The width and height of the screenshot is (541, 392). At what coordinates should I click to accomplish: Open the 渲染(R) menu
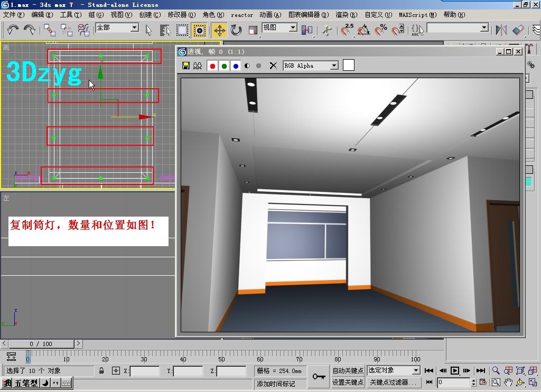coord(346,15)
